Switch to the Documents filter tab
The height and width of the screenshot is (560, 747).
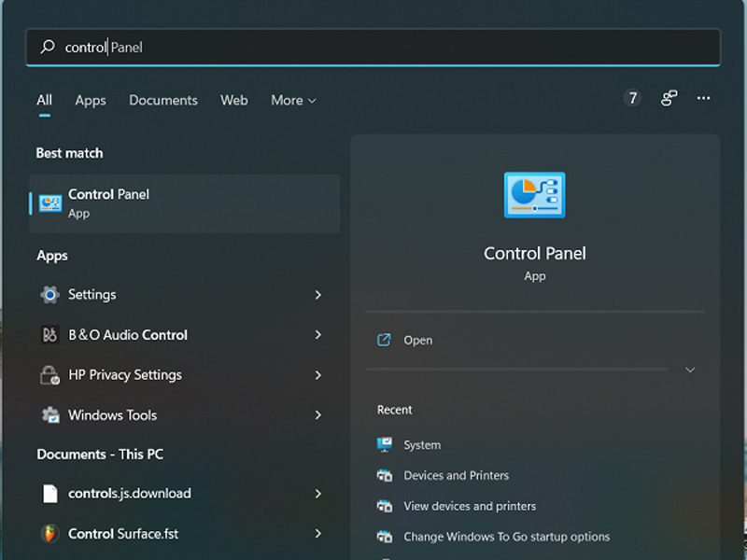163,101
